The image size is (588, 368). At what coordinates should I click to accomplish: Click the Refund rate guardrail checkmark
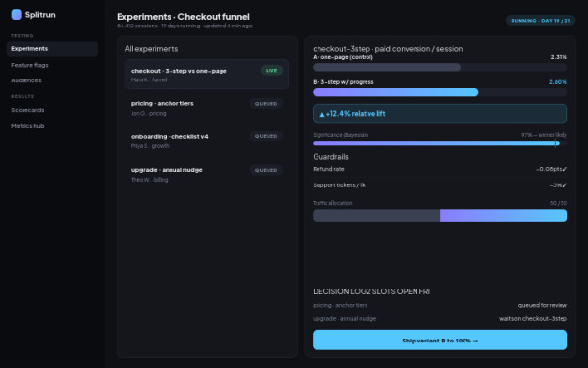click(x=565, y=170)
